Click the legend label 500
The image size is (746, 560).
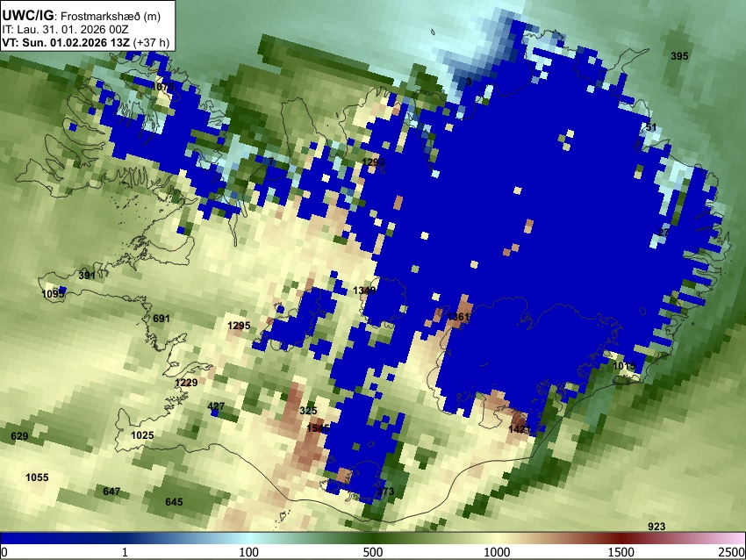373,552
